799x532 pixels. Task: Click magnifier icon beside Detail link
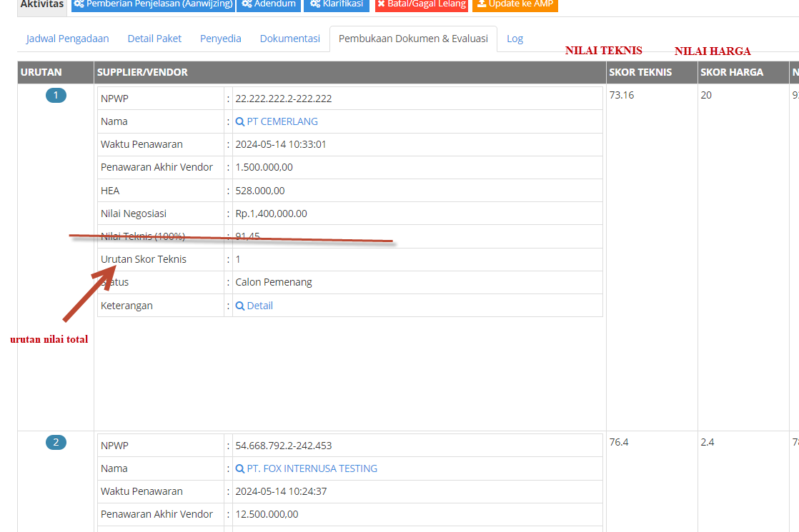click(x=240, y=306)
